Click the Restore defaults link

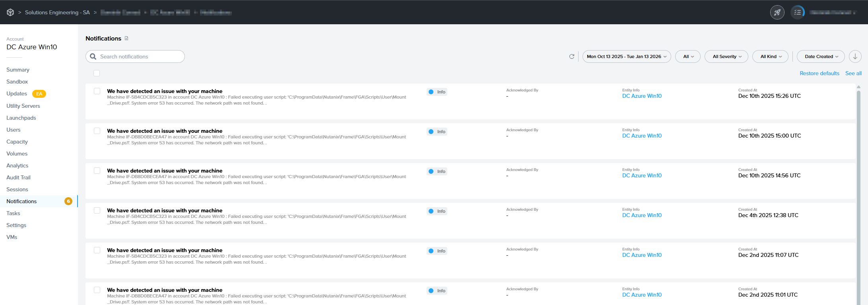click(819, 73)
